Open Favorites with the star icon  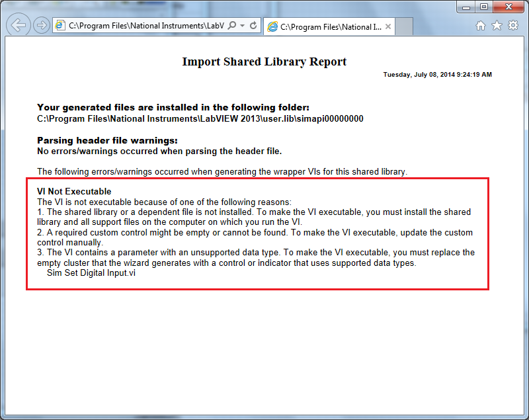(x=497, y=26)
